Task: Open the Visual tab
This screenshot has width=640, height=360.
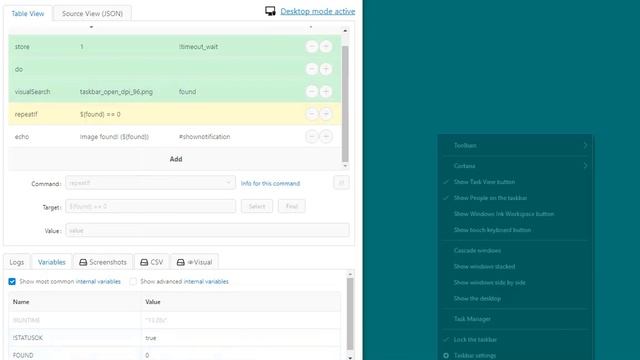Action: [x=194, y=262]
